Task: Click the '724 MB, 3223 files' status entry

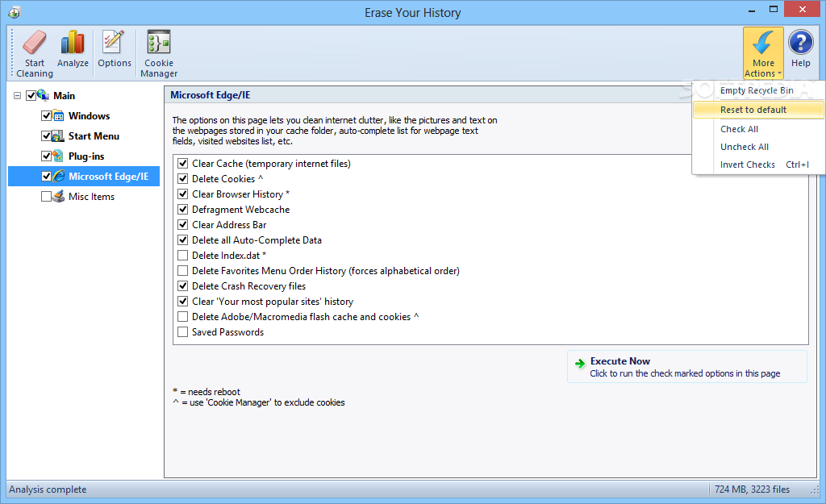Action: click(x=752, y=489)
